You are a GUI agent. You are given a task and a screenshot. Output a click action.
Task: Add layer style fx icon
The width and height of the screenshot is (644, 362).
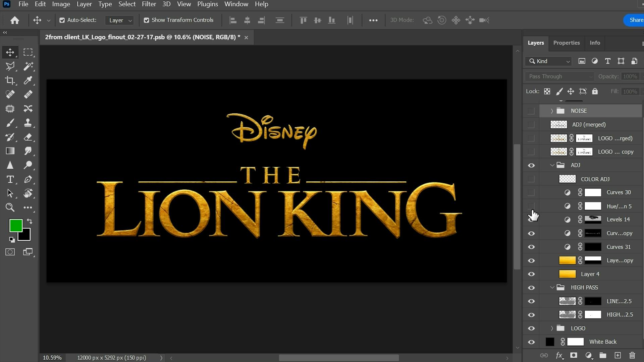click(559, 355)
